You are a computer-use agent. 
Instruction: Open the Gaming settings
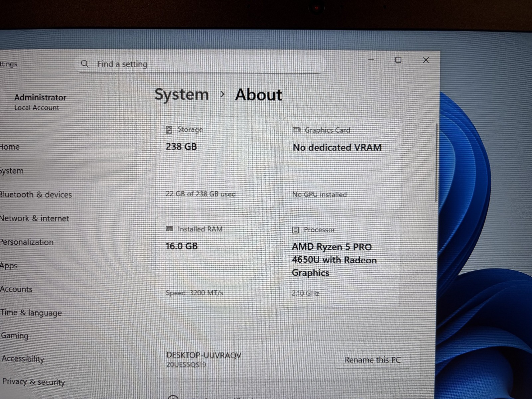[x=15, y=335]
